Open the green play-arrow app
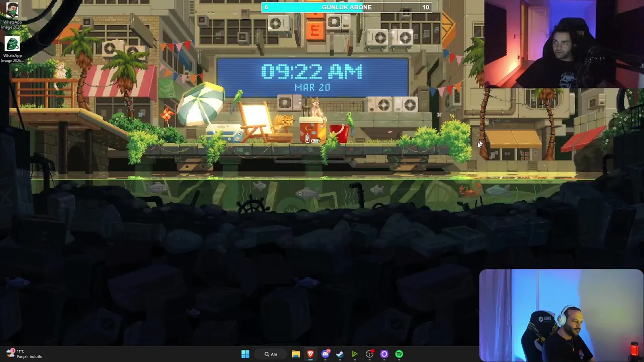 coord(355,354)
